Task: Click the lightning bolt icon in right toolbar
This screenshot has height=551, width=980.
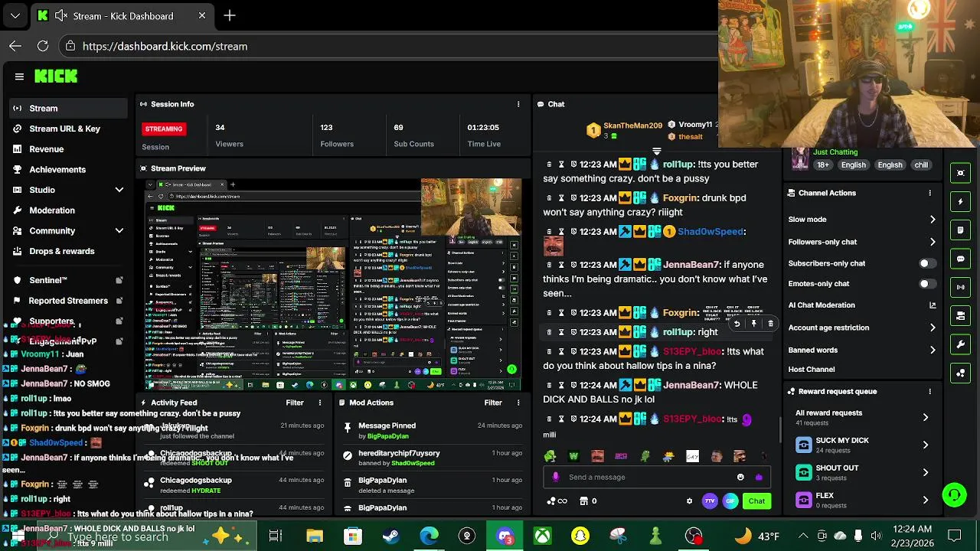Action: click(961, 202)
